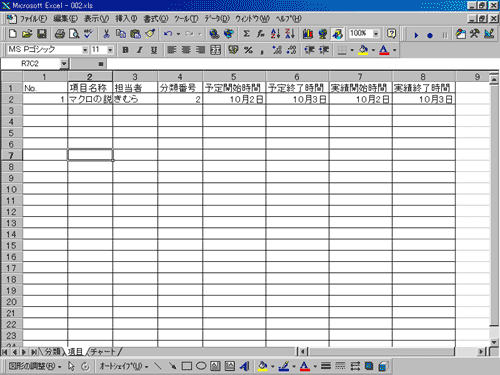Click the Cut scissors icon

[106, 34]
